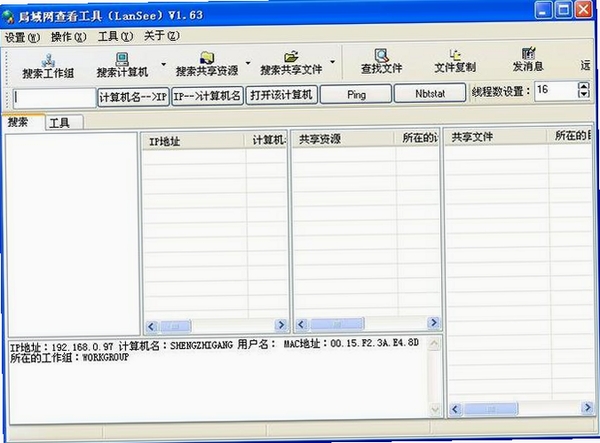Open the 工具 menu in menu bar
The image size is (600, 443).
(x=115, y=36)
